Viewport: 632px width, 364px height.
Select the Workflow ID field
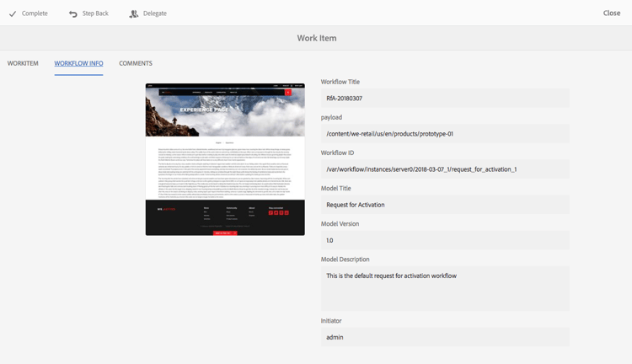point(445,169)
